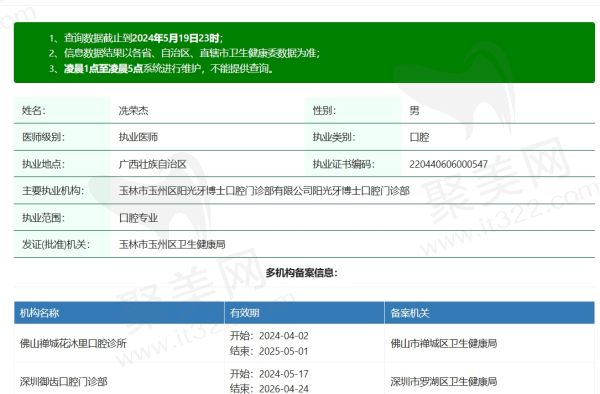Viewport: 600px width, 394px height.
Task: Click the 发证(批准)机关 label
Action: [56, 244]
